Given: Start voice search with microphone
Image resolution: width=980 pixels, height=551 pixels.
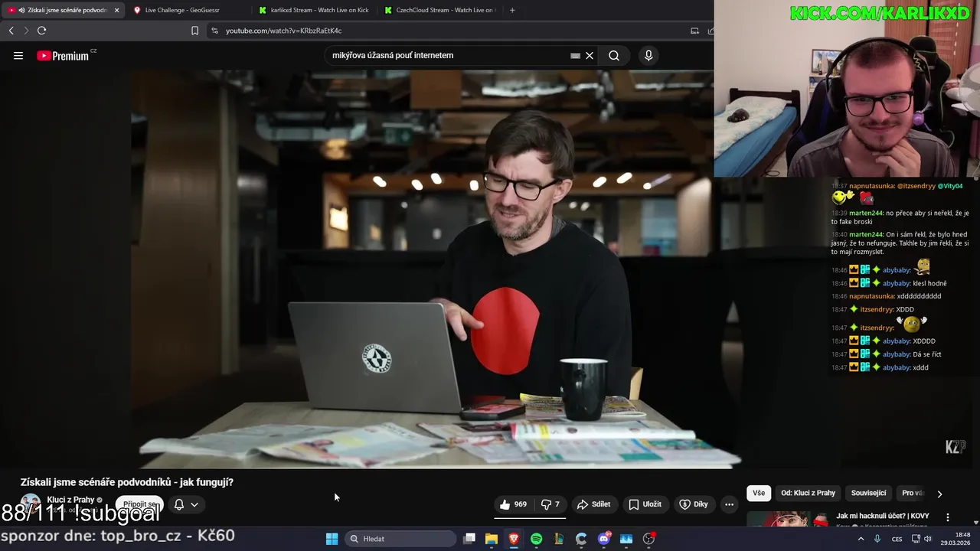Looking at the screenshot, I should [x=648, y=55].
